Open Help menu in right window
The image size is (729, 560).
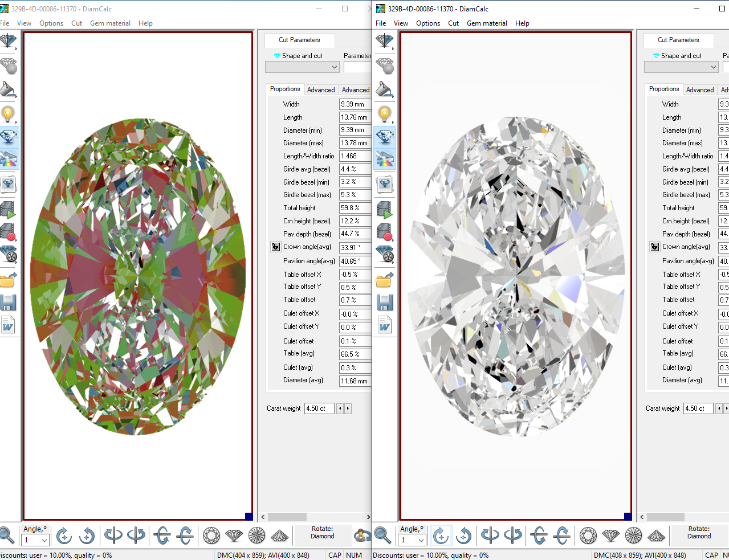click(x=522, y=23)
